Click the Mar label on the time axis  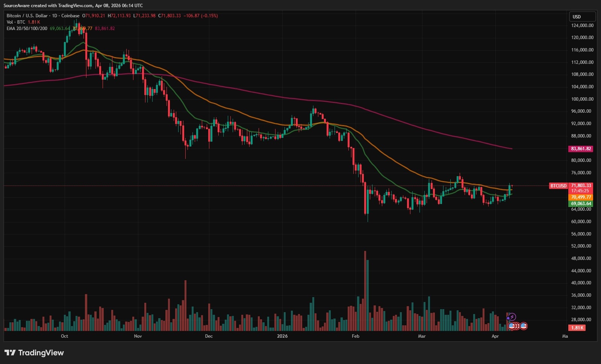(x=422, y=336)
